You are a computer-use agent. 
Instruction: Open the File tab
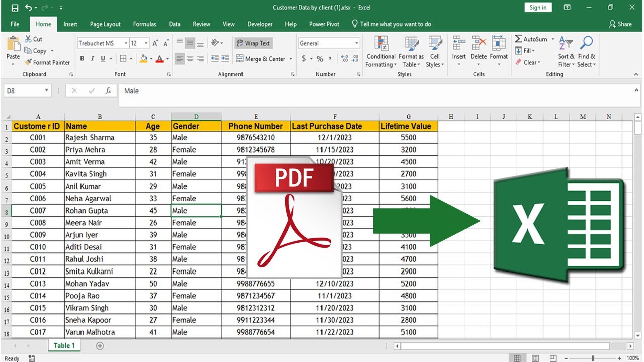click(15, 24)
